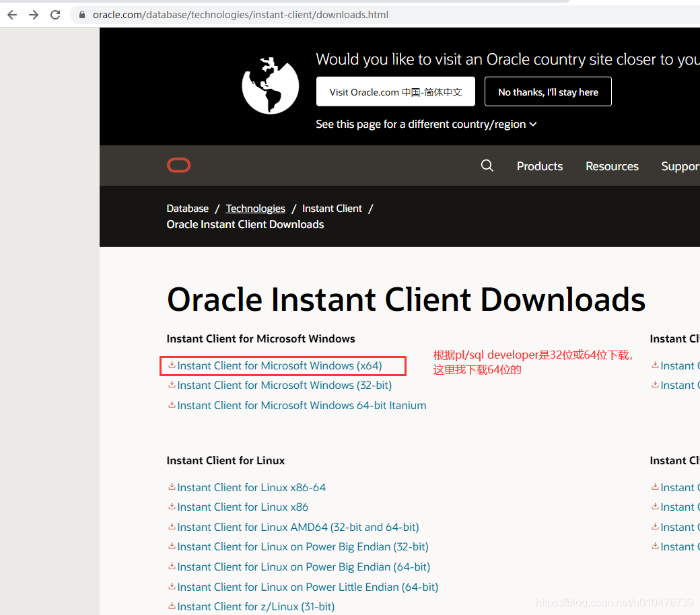Click the browser Forward arrow

[x=34, y=15]
